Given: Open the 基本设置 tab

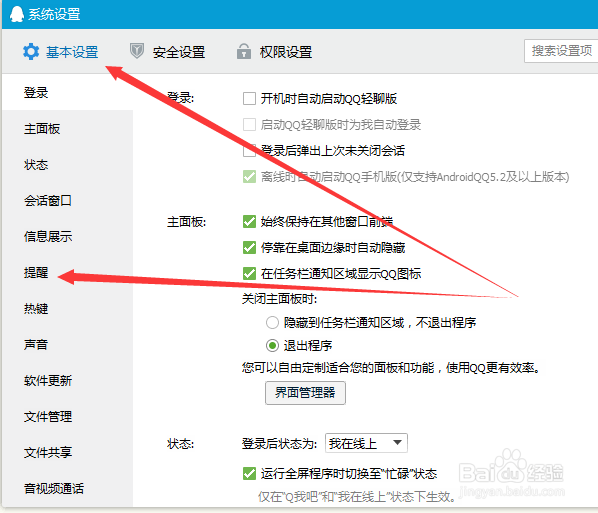Looking at the screenshot, I should [72, 52].
